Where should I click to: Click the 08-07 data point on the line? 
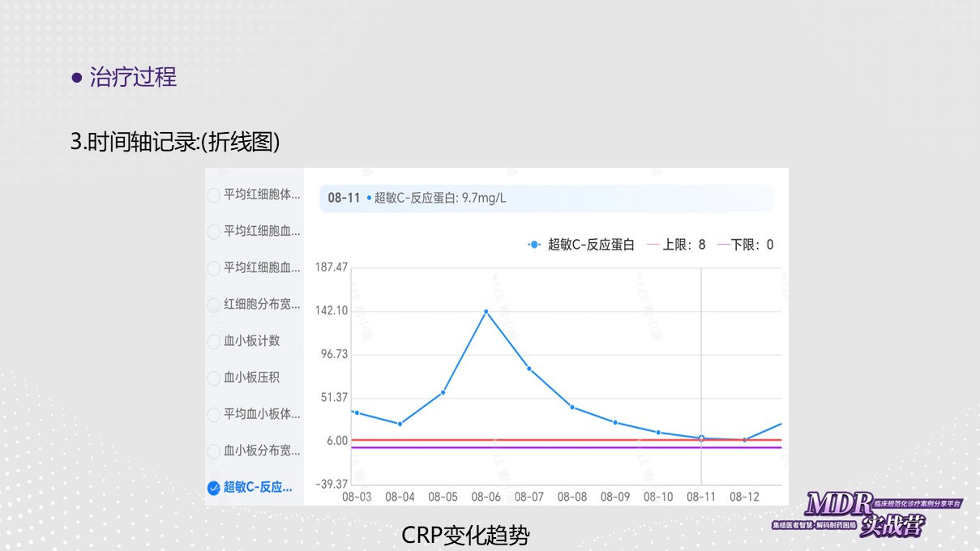pyautogui.click(x=529, y=369)
